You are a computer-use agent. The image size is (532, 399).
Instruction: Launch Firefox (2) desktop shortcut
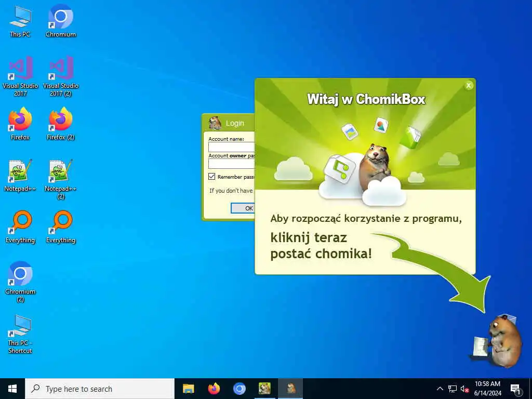click(x=61, y=124)
